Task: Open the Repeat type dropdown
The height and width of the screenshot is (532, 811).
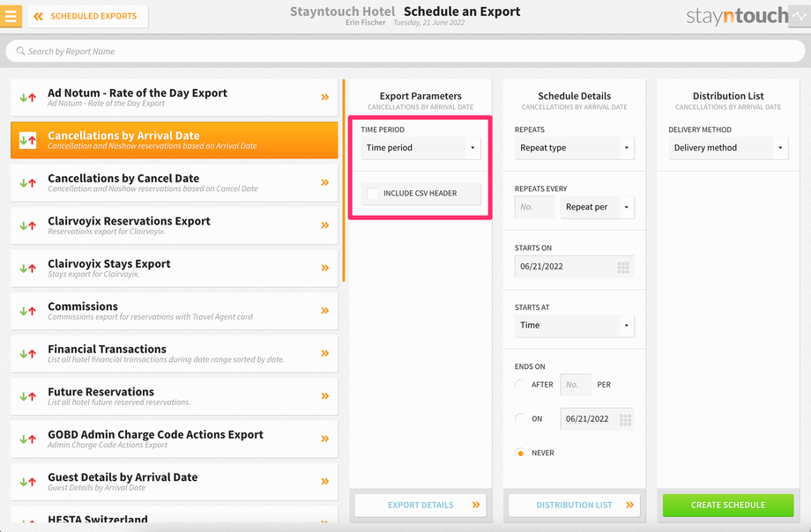Action: [574, 148]
